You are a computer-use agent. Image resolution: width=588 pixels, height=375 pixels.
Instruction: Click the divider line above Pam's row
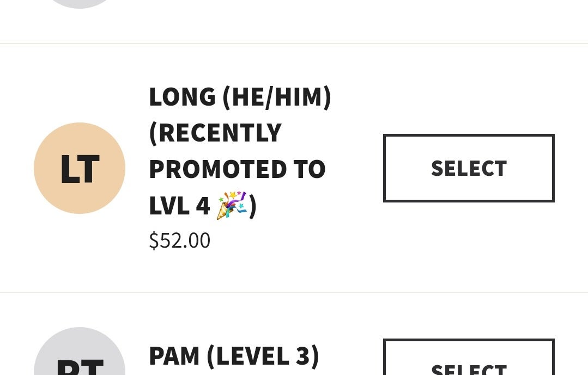[294, 292]
